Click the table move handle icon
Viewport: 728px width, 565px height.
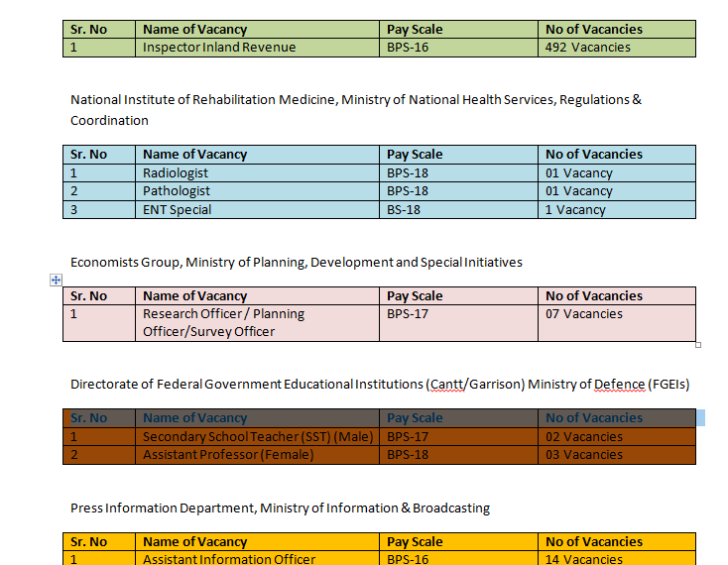[x=56, y=280]
